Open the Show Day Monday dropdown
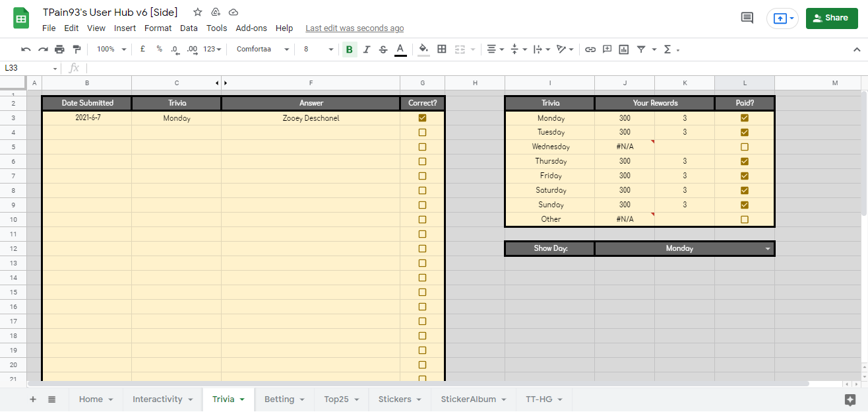The height and width of the screenshot is (412, 868). (768, 249)
